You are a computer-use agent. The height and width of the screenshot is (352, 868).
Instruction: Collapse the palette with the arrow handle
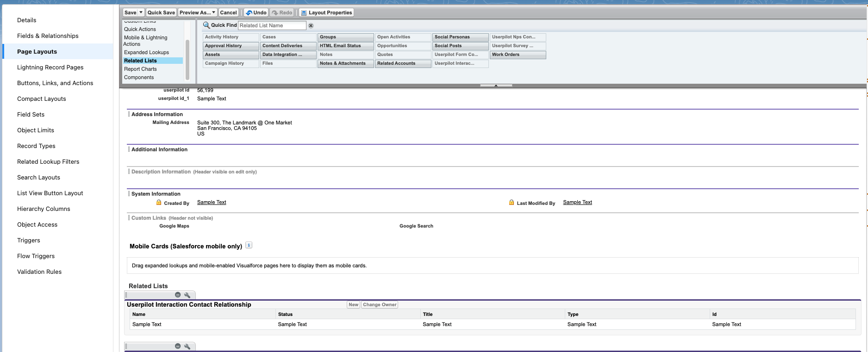496,86
